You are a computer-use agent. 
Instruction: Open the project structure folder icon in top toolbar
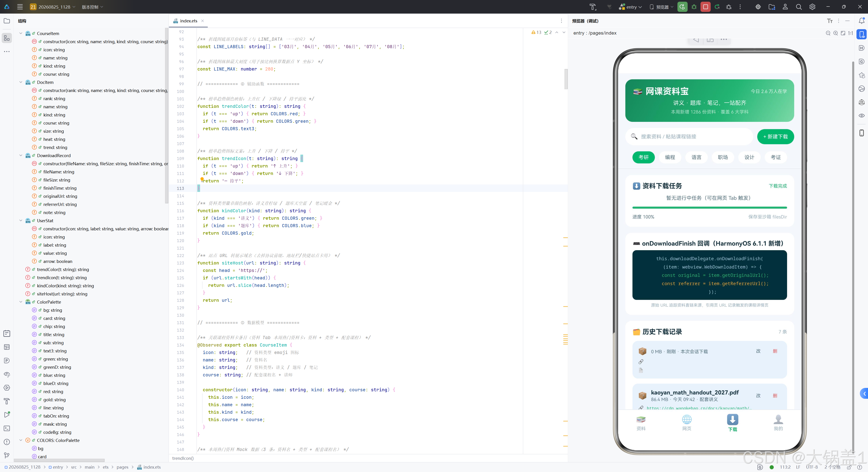pos(772,7)
